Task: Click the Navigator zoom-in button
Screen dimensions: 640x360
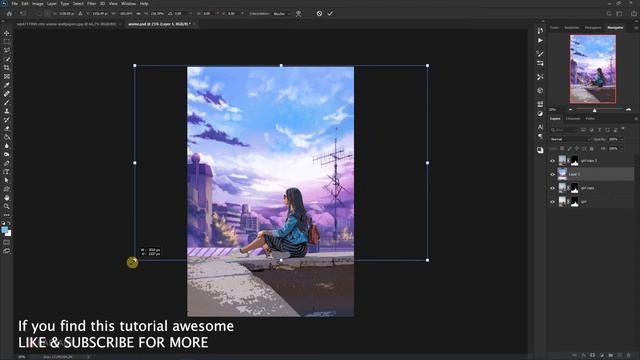Action: click(x=628, y=109)
